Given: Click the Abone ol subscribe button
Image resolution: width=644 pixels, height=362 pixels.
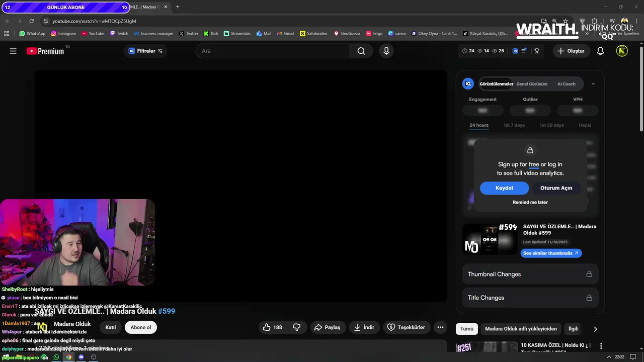Looking at the screenshot, I should 141,327.
